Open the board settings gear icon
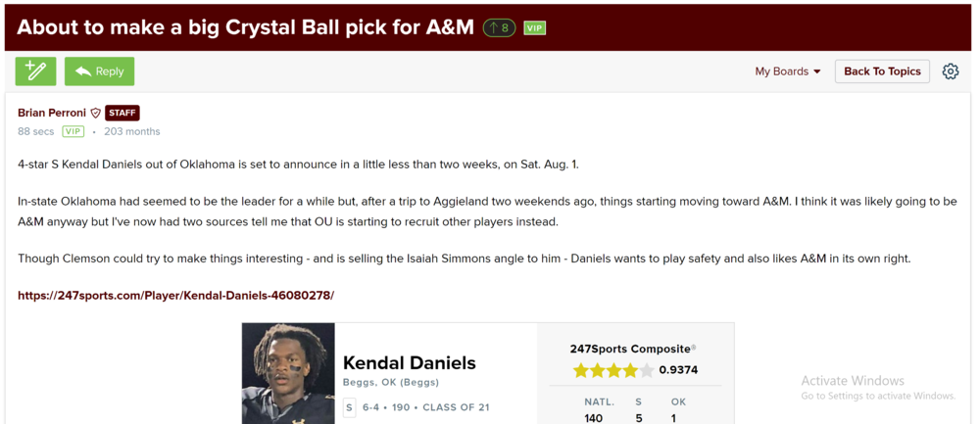The width and height of the screenshot is (980, 424). click(951, 71)
